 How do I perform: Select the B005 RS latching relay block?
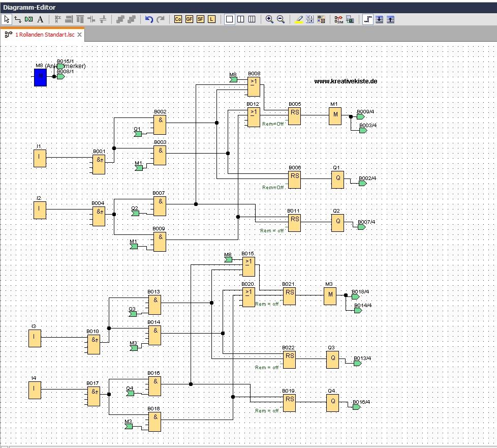pos(294,116)
